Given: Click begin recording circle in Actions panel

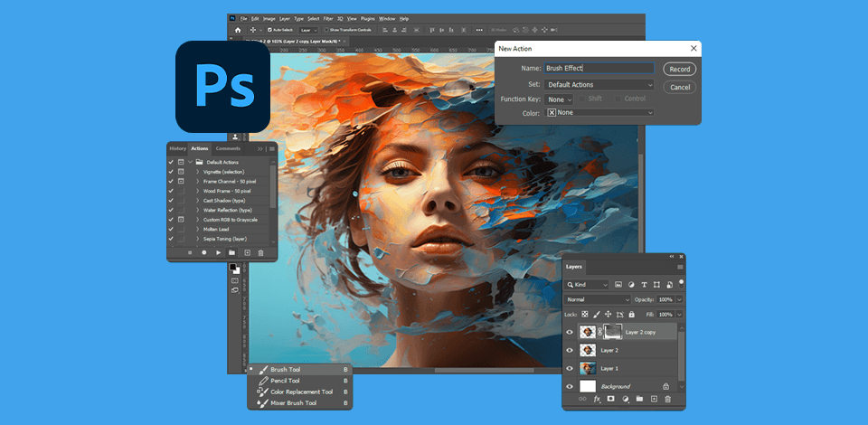Looking at the screenshot, I should 203,252.
